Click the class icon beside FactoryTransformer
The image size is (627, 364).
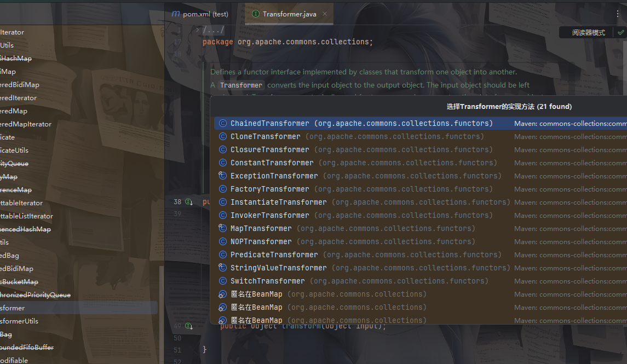point(223,189)
